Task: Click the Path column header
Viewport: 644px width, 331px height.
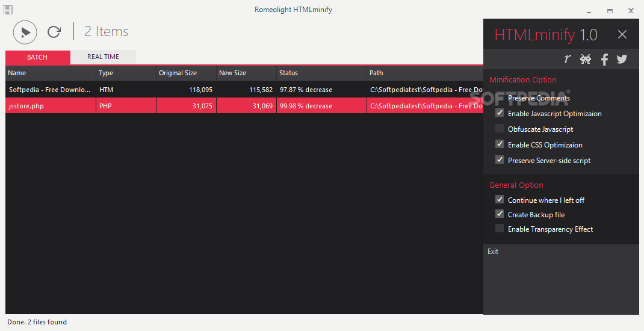Action: (x=425, y=73)
